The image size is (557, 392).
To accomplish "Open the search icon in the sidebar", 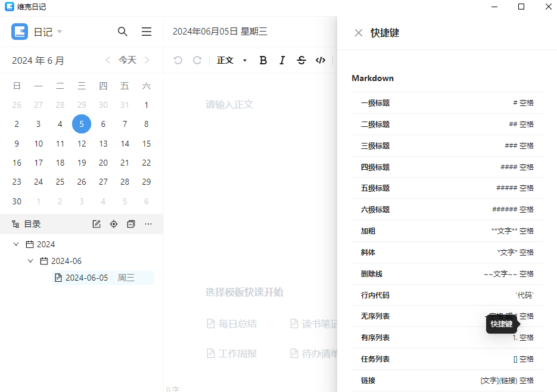I will coord(123,32).
